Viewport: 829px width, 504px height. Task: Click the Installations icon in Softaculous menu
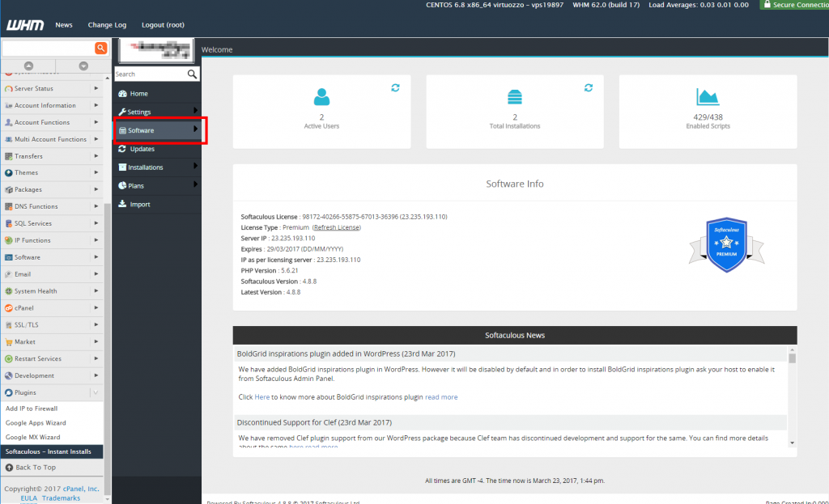click(x=122, y=167)
